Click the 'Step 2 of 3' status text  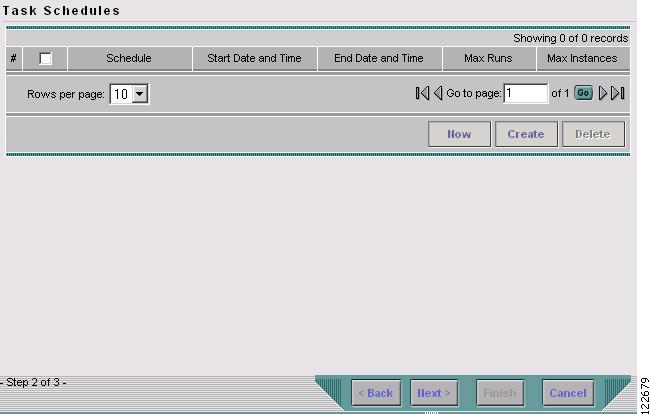[x=33, y=382]
